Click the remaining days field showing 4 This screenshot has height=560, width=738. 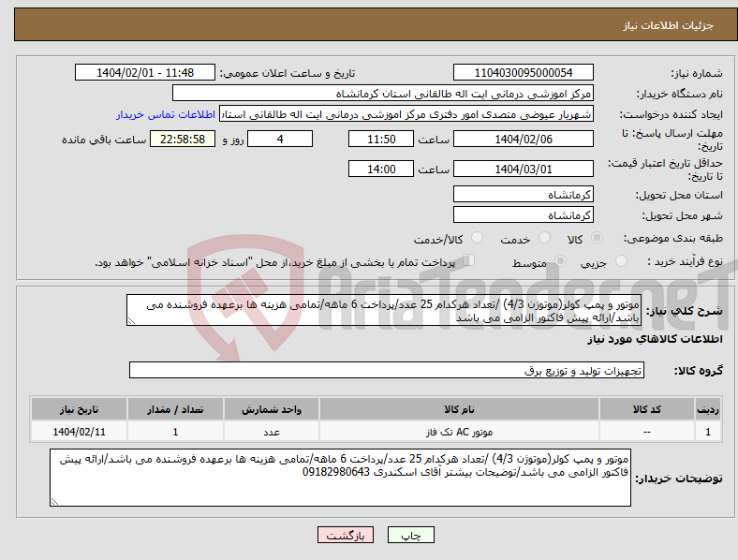pos(280,139)
